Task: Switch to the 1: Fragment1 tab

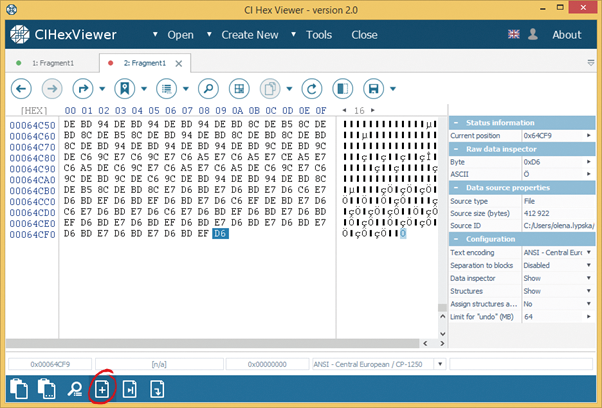Action: 53,63
